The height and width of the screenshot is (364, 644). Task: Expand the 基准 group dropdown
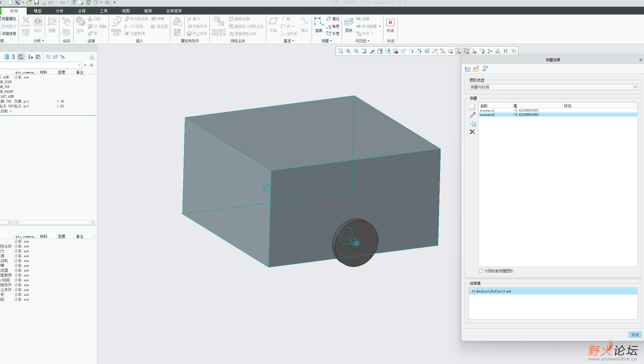(293, 41)
